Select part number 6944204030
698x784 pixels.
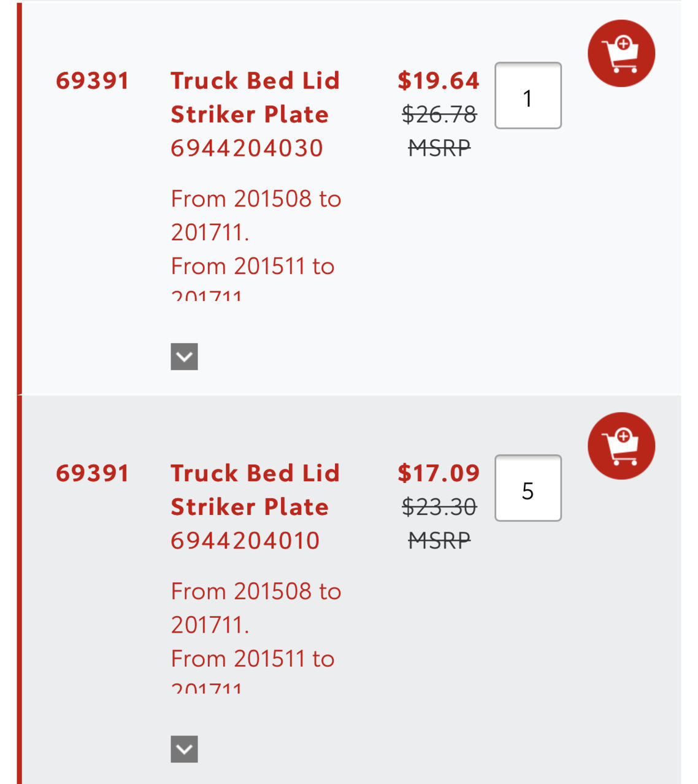click(x=247, y=148)
